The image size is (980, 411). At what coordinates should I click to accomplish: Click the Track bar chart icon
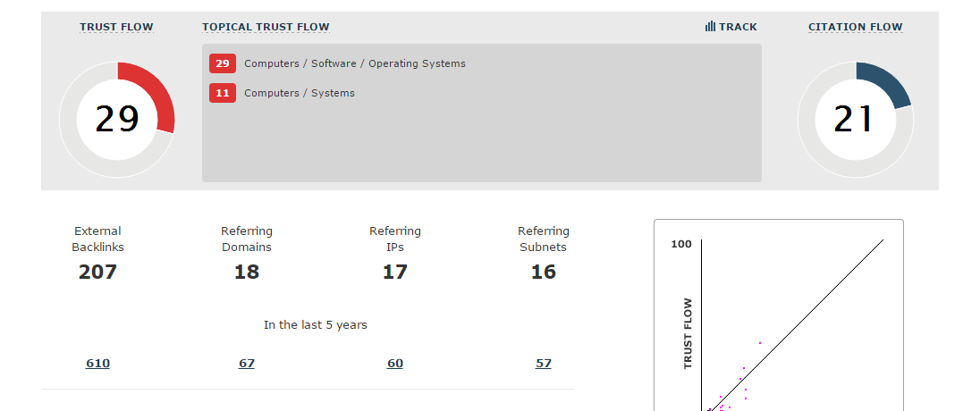tap(710, 27)
